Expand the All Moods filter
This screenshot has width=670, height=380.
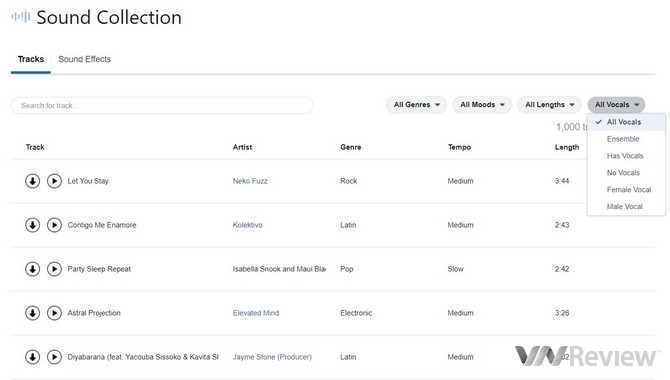[482, 105]
